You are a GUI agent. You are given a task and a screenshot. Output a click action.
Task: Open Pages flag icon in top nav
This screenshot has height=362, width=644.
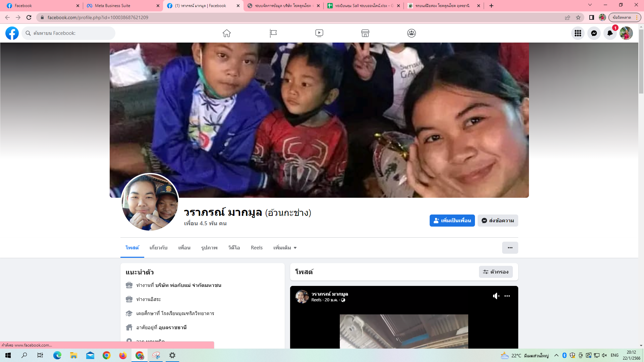pos(273,33)
